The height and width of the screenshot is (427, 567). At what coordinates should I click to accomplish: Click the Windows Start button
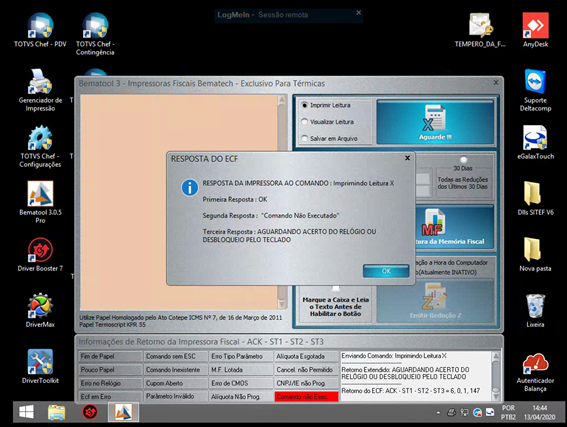click(26, 412)
